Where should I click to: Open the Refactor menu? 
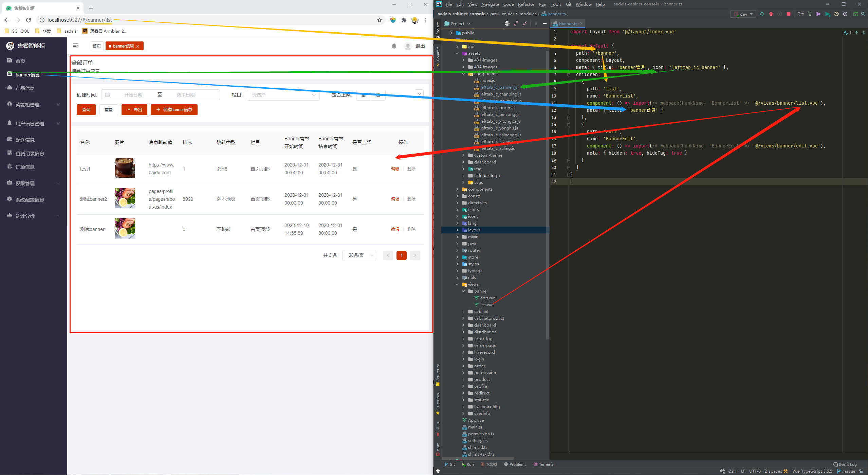526,4
